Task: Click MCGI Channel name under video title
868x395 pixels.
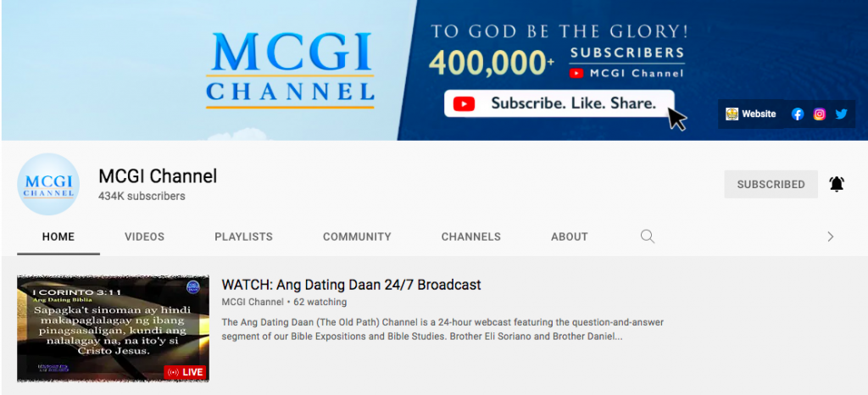Action: tap(253, 302)
